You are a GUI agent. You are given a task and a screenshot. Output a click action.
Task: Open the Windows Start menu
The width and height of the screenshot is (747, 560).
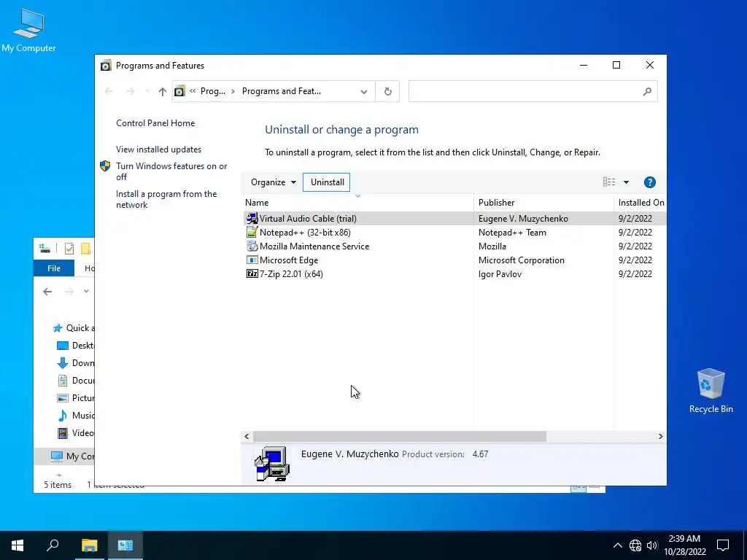[18, 545]
